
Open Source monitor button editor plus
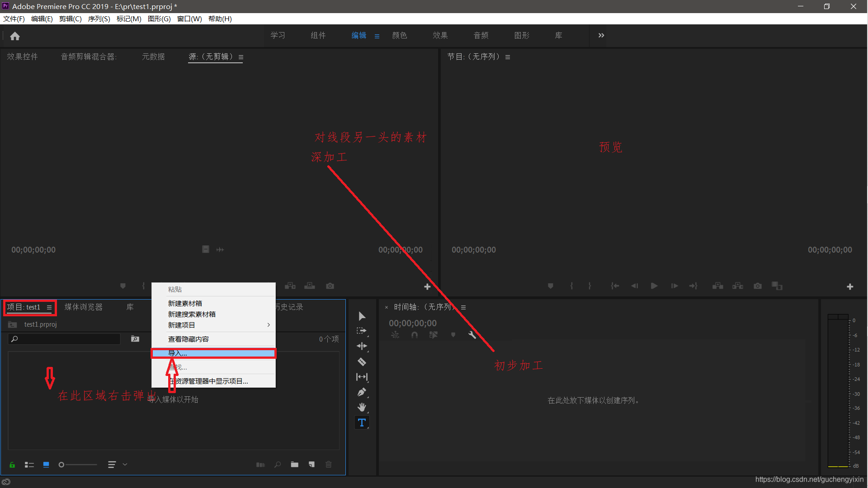click(427, 287)
